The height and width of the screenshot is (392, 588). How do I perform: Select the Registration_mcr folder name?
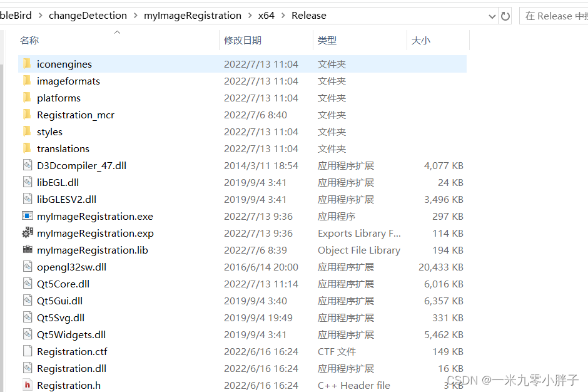[75, 115]
